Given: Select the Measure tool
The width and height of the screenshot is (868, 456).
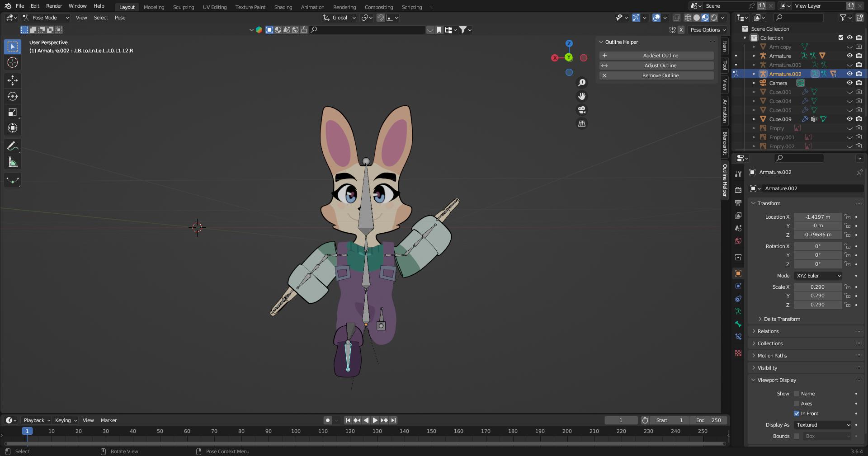Looking at the screenshot, I should [13, 162].
